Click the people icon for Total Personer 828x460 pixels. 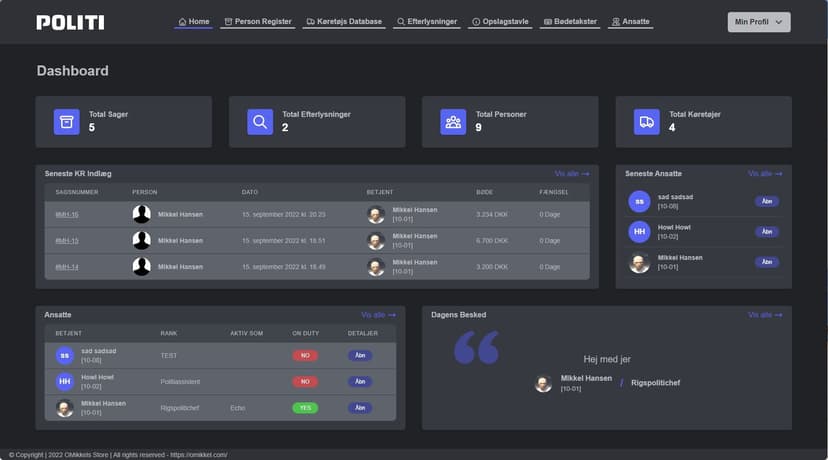[x=453, y=122]
